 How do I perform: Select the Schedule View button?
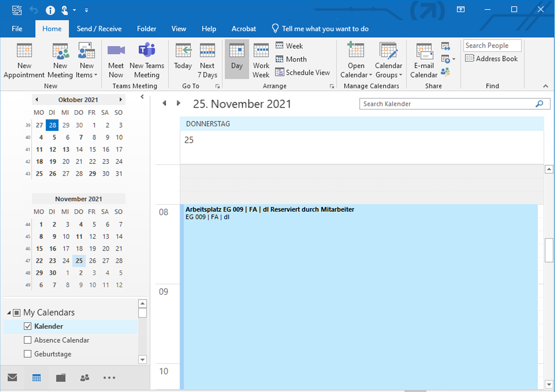coord(303,72)
